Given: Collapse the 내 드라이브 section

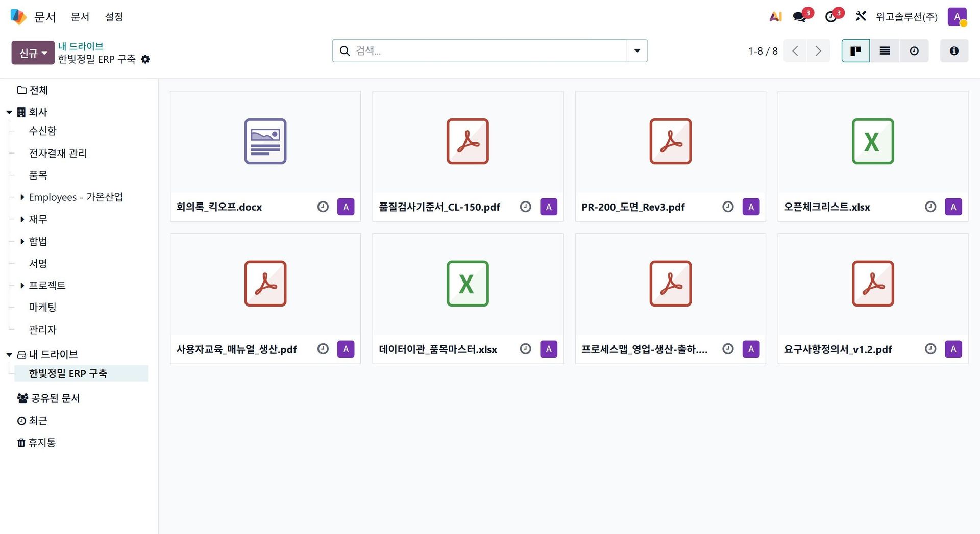Looking at the screenshot, I should pos(9,354).
